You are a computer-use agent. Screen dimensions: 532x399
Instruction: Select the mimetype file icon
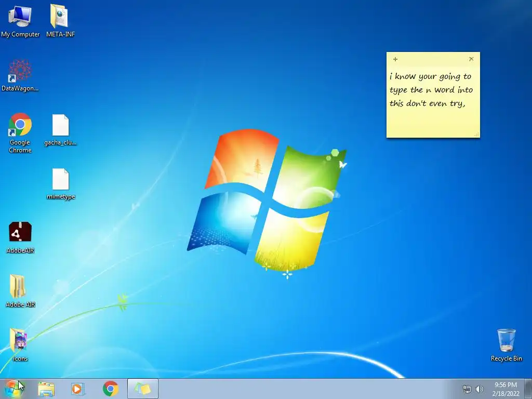[x=61, y=184]
